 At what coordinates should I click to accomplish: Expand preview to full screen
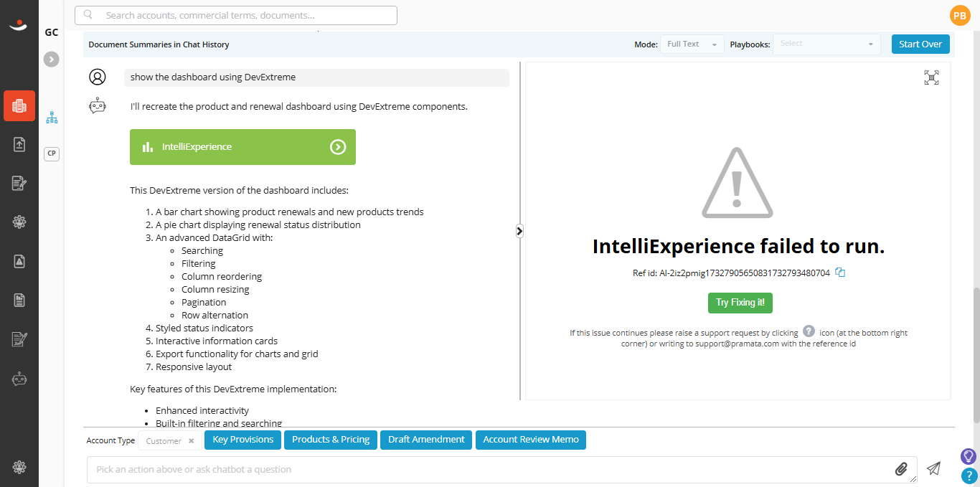tap(931, 77)
